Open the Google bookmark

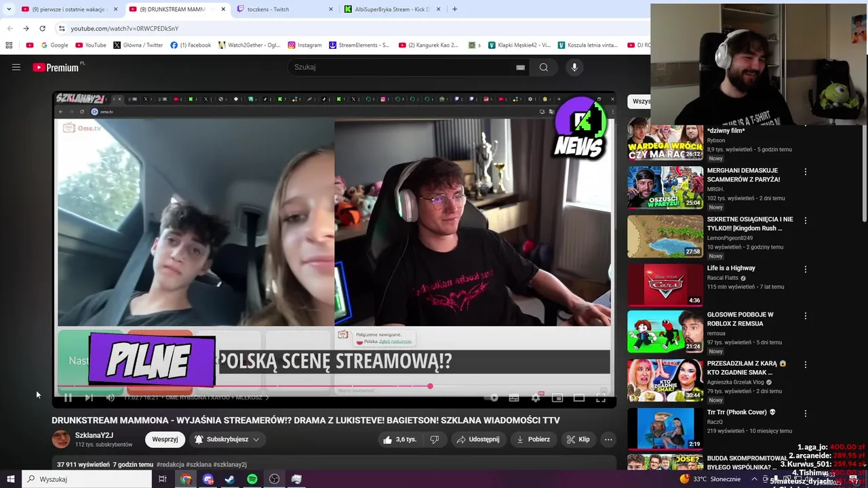click(54, 45)
